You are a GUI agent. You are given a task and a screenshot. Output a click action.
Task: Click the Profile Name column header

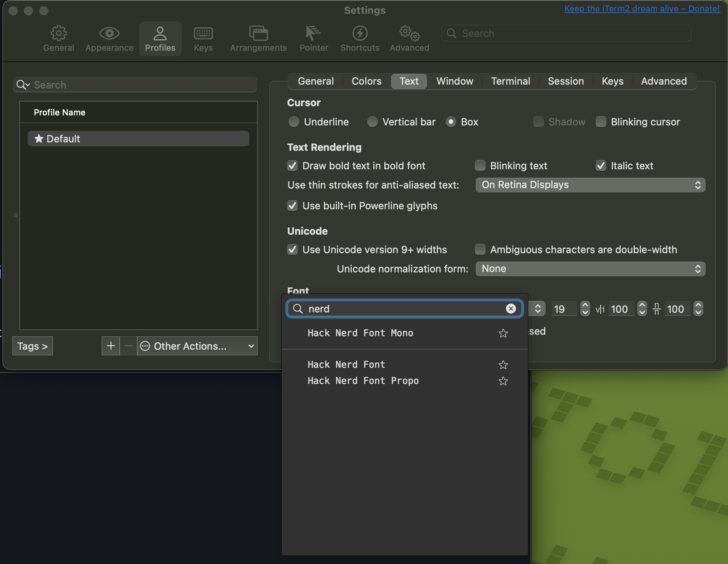click(x=139, y=112)
